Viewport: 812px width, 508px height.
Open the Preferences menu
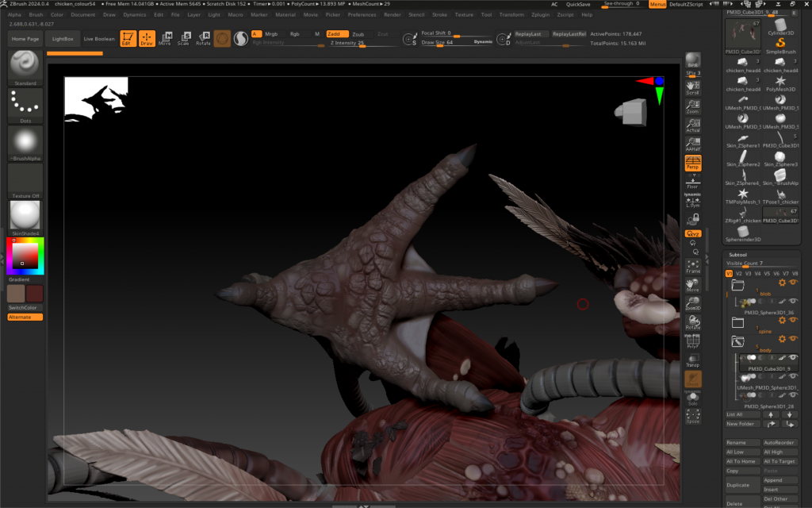coord(362,14)
